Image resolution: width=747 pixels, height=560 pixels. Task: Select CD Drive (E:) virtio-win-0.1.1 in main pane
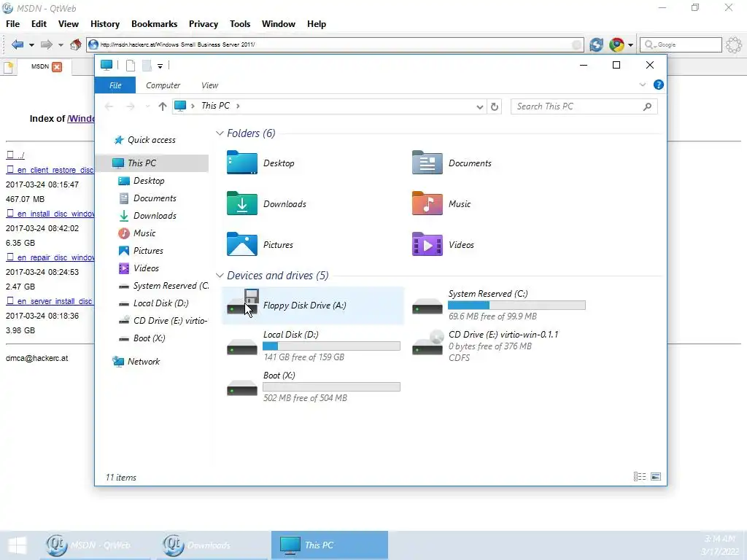point(499,346)
